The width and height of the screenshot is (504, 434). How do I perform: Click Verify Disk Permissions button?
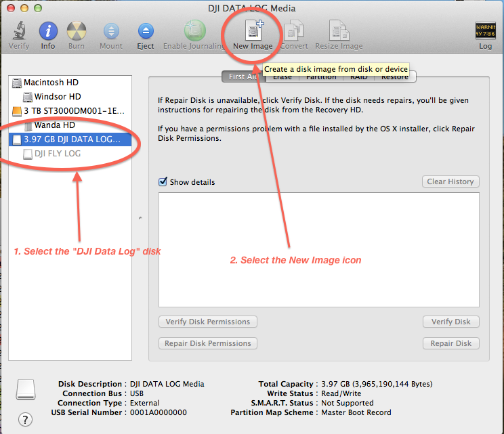click(208, 322)
